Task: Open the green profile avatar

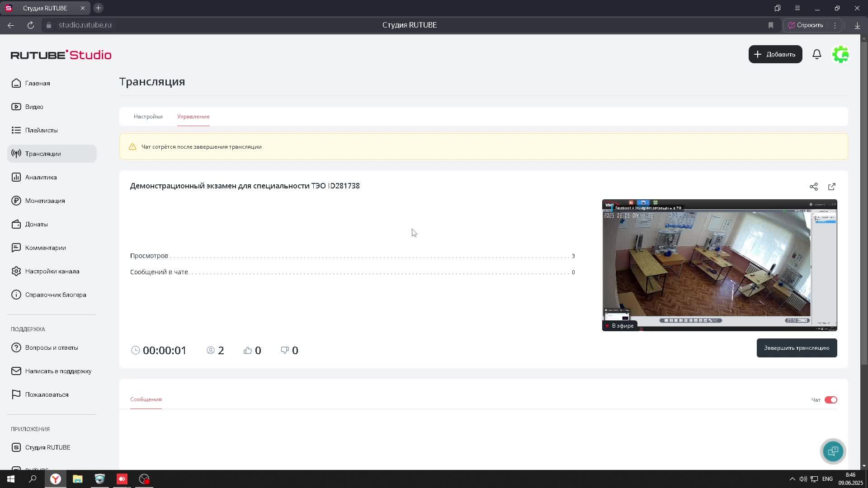Action: [x=841, y=54]
